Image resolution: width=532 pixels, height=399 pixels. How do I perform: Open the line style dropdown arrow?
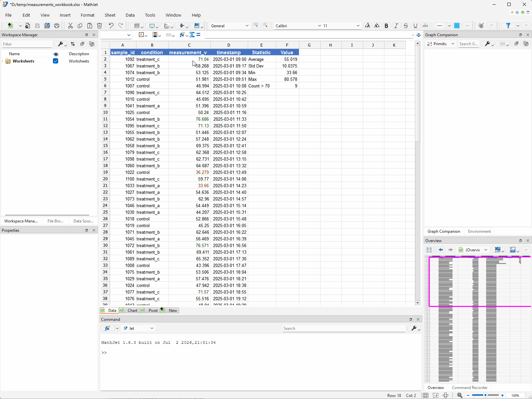(x=449, y=26)
